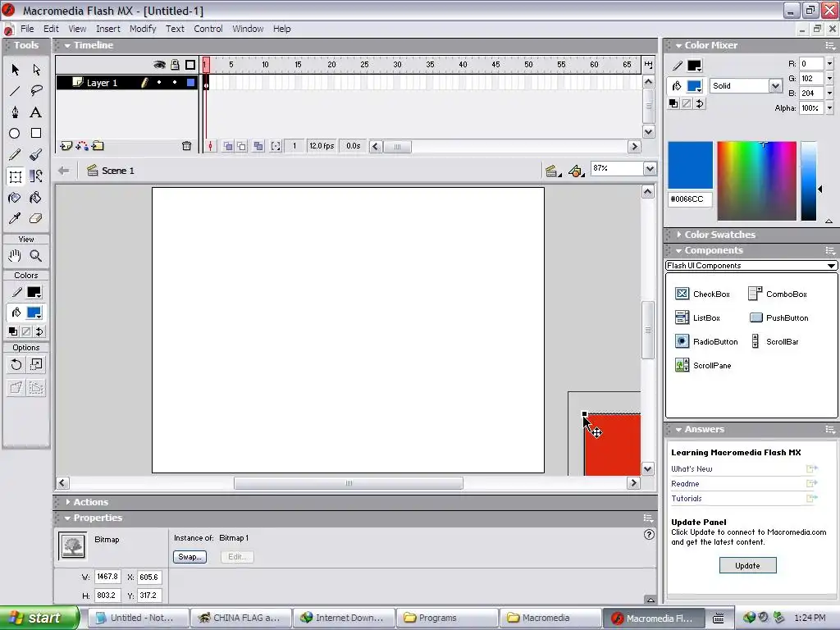840x630 pixels.
Task: Toggle Edit Multiple Frames button
Action: tap(258, 146)
